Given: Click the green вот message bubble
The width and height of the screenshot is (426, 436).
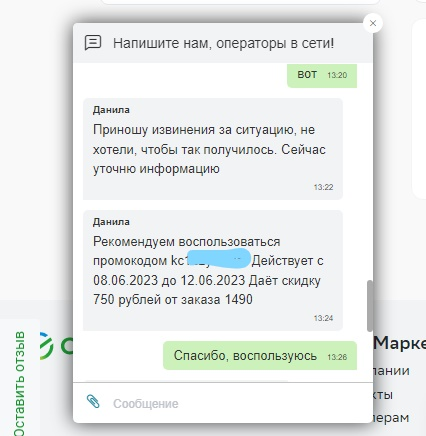Looking at the screenshot, I should (x=322, y=76).
